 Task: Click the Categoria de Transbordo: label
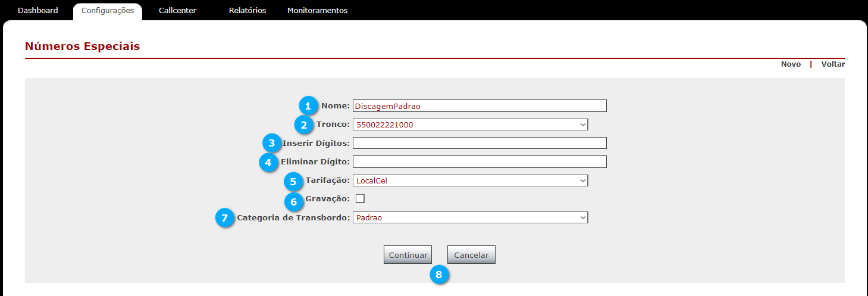tap(293, 217)
